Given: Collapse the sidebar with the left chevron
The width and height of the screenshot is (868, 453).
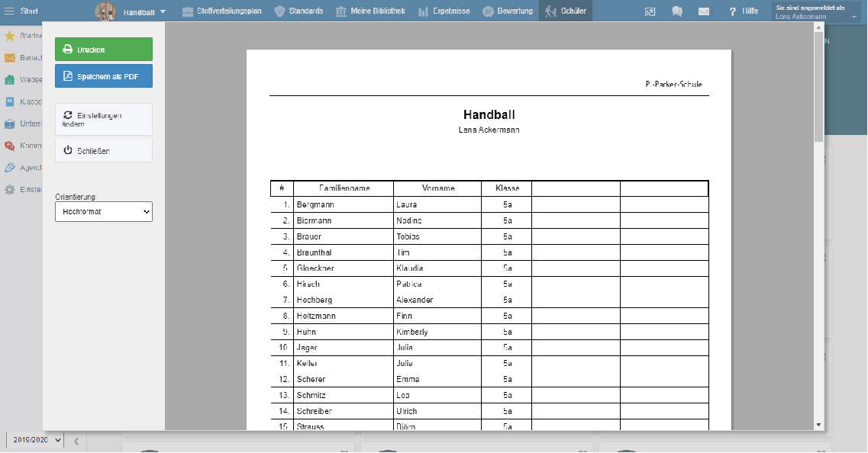Looking at the screenshot, I should click(x=76, y=441).
